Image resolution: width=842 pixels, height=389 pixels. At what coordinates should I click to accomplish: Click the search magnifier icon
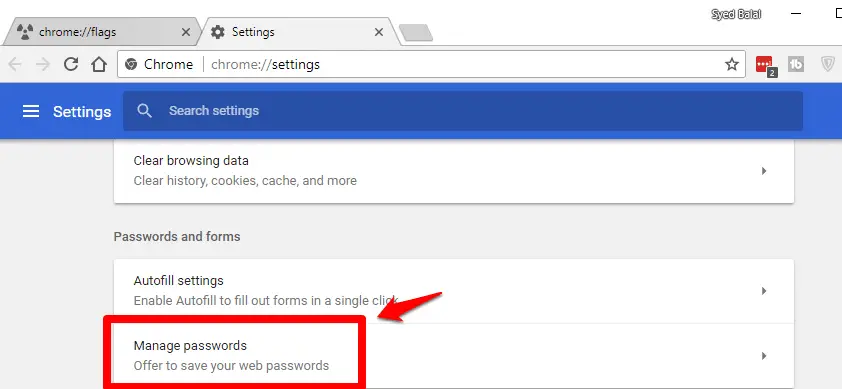click(x=144, y=111)
